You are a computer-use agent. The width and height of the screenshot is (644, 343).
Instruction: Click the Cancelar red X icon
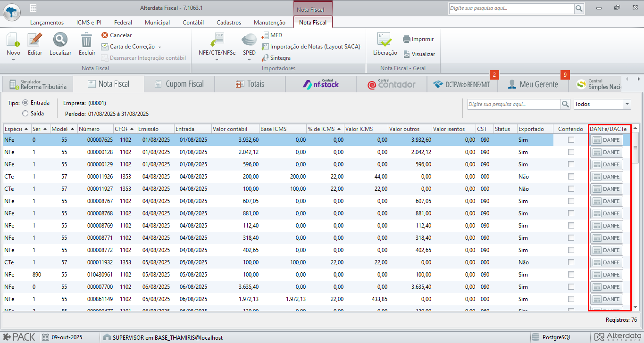(x=105, y=35)
